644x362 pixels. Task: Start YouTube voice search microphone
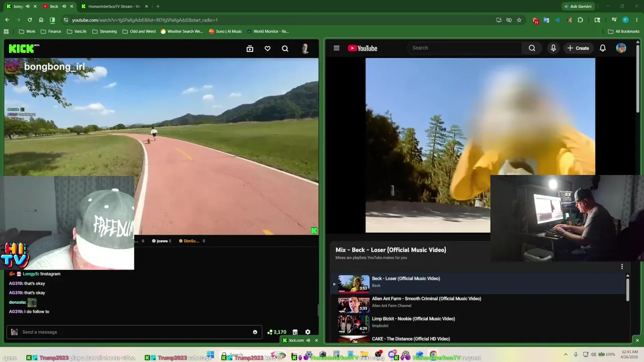pos(553,48)
